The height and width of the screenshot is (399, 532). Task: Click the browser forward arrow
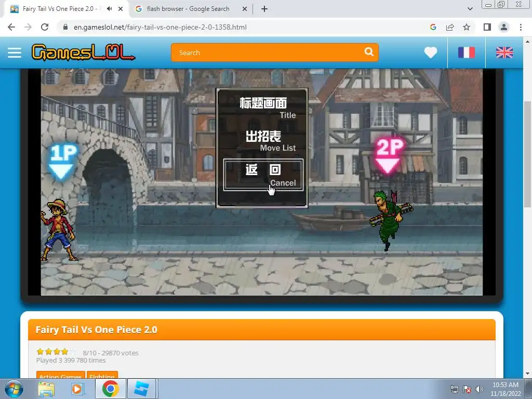[x=28, y=27]
